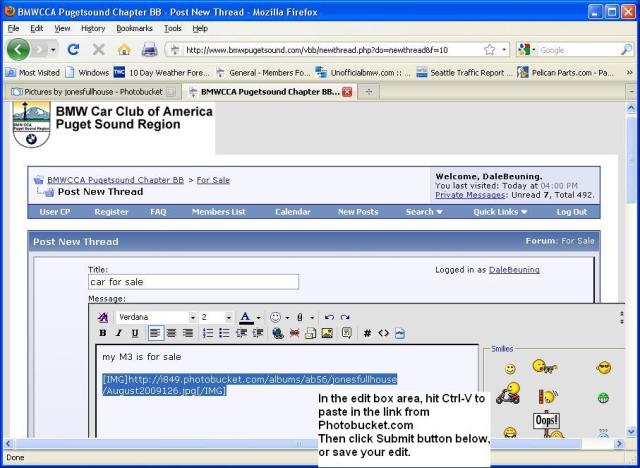This screenshot has height=468, width=640.
Task: Open the Private Messages link
Action: click(470, 195)
